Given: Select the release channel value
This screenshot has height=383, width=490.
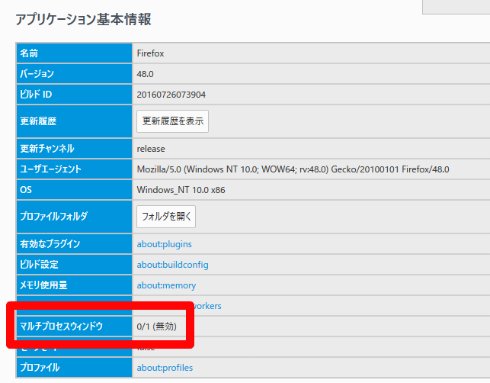Looking at the screenshot, I should click(x=151, y=149).
